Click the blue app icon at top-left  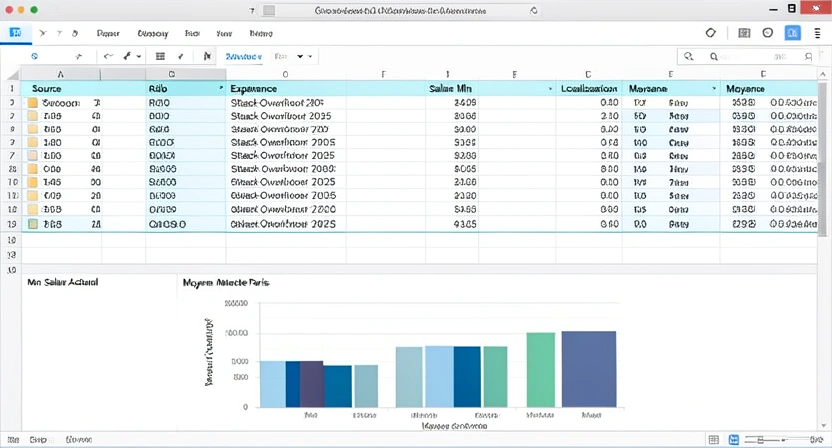(x=15, y=32)
